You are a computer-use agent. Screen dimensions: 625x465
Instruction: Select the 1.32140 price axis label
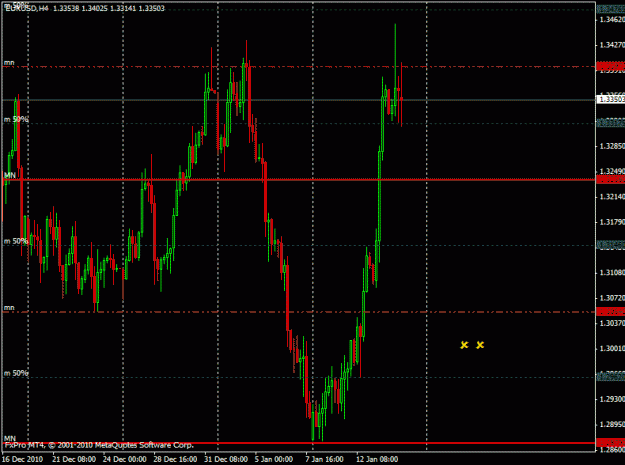click(x=612, y=197)
